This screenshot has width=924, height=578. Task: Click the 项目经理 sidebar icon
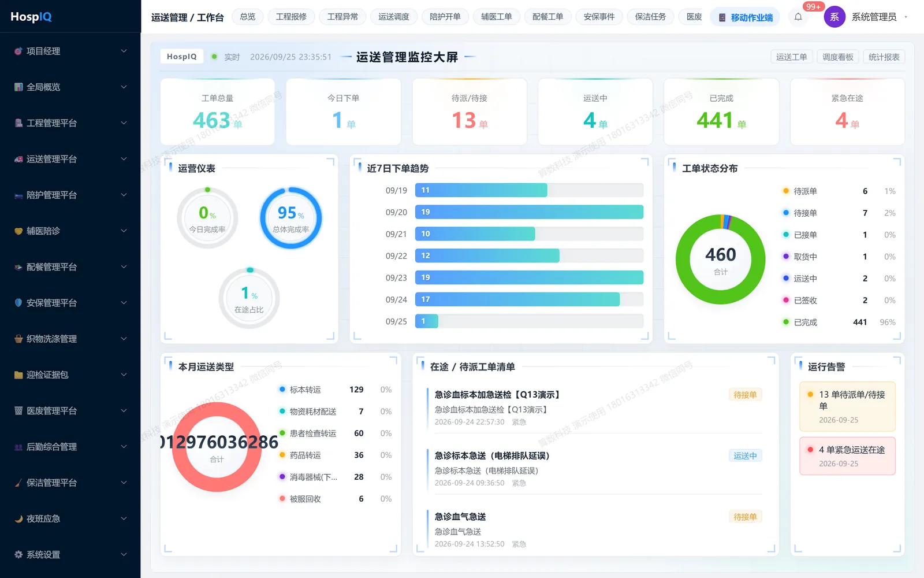[x=18, y=51]
